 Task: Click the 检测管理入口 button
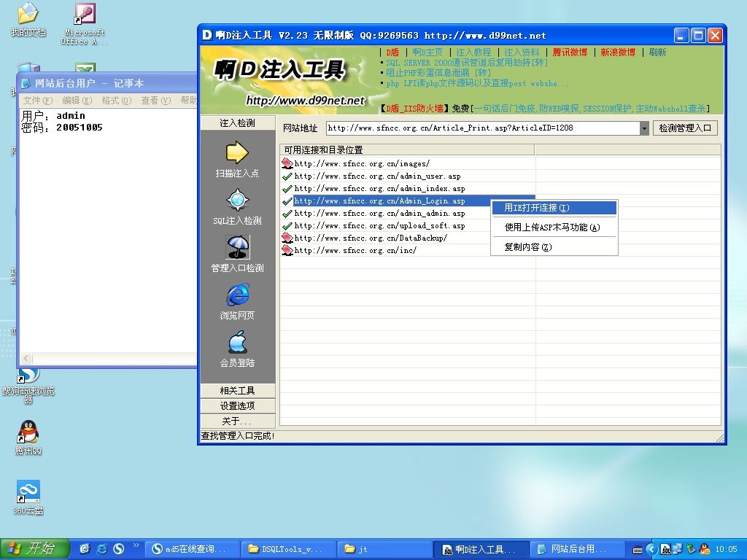pyautogui.click(x=685, y=128)
